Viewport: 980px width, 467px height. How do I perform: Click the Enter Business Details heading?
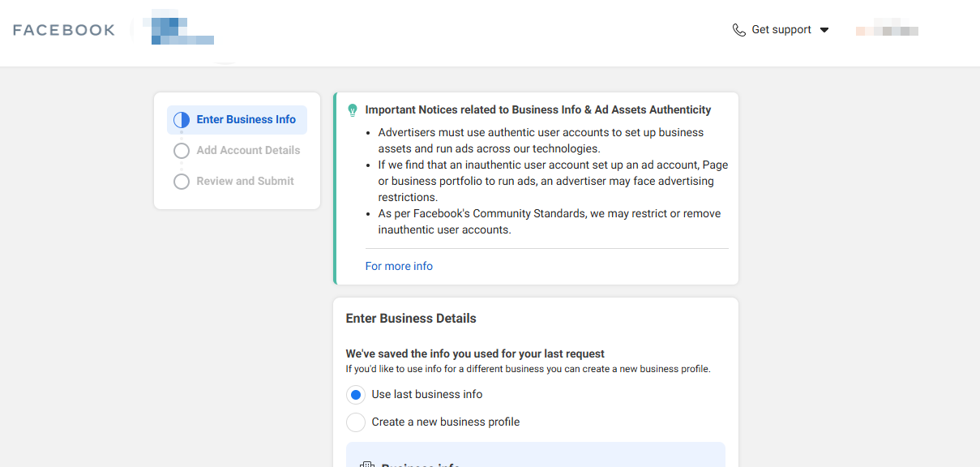point(411,319)
